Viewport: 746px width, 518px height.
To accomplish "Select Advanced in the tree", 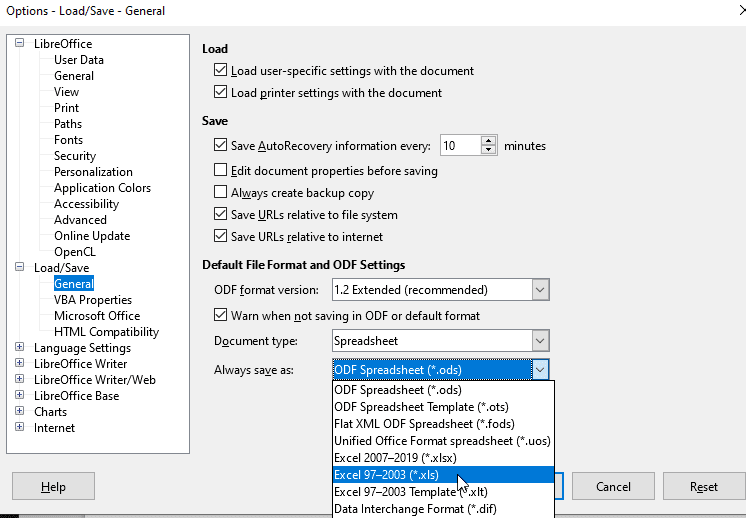I will coord(80,220).
